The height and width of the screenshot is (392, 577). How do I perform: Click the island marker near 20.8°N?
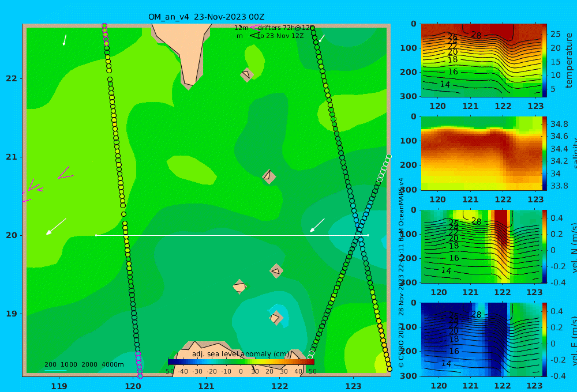tap(269, 176)
